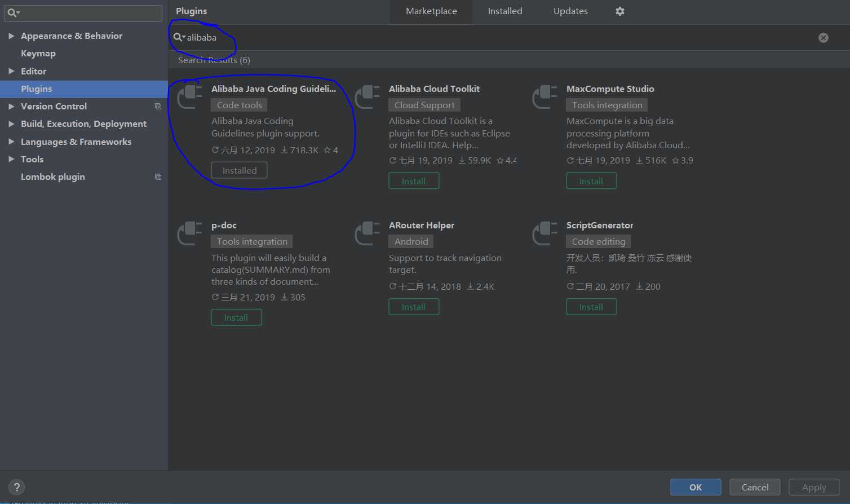Click project-level icon beside Version Control
Screen dimensions: 850x504
(x=158, y=107)
